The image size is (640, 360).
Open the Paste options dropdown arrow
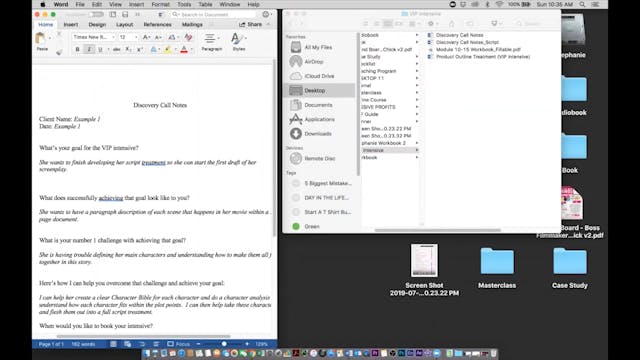(50, 38)
